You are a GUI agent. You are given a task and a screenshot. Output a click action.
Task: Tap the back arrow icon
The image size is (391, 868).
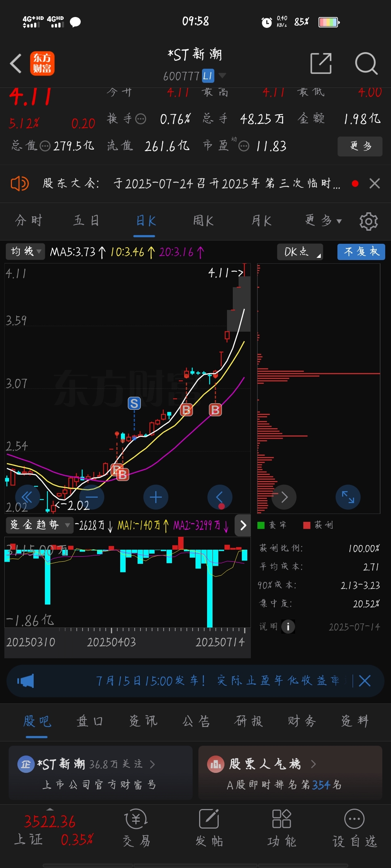coord(16,63)
